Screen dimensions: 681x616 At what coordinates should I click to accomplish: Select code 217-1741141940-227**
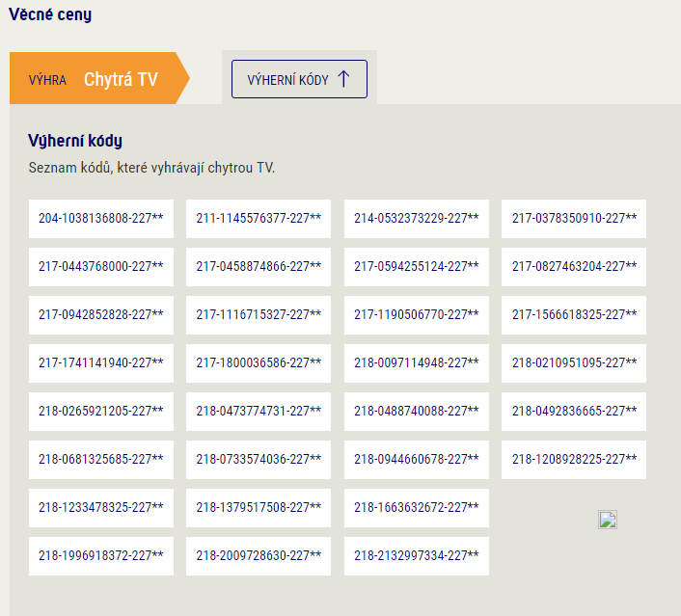(101, 363)
